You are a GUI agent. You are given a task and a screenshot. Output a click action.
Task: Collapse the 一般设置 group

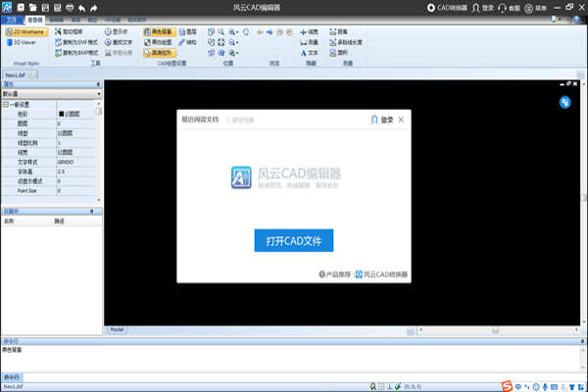[6, 105]
